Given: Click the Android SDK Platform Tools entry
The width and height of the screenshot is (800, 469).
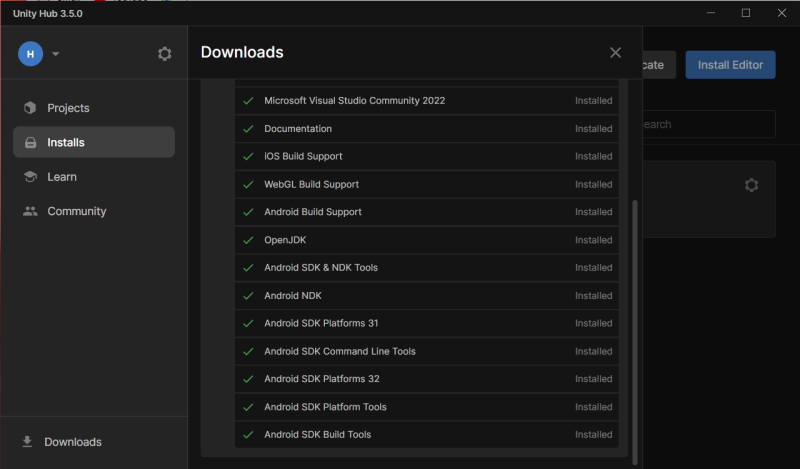Looking at the screenshot, I should (427, 407).
